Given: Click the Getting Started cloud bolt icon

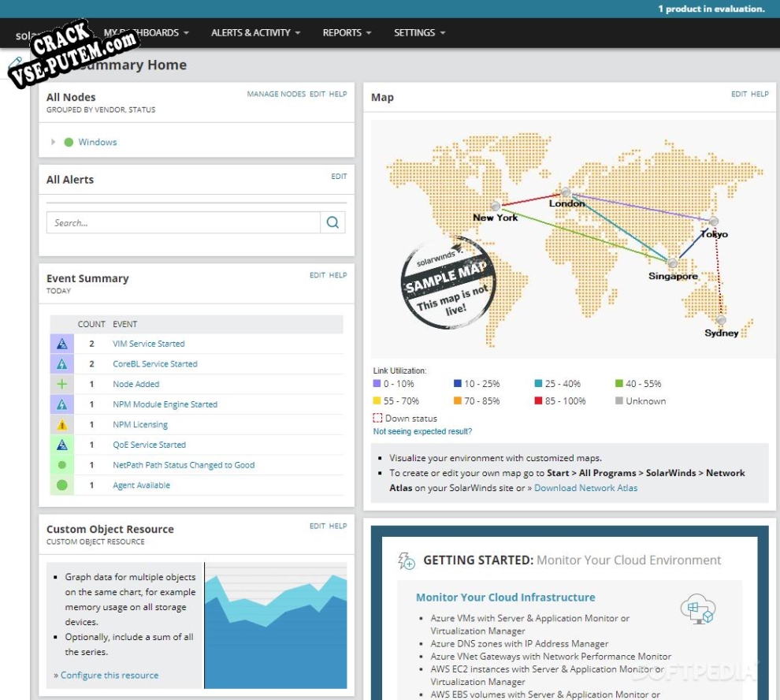Looking at the screenshot, I should tap(407, 560).
